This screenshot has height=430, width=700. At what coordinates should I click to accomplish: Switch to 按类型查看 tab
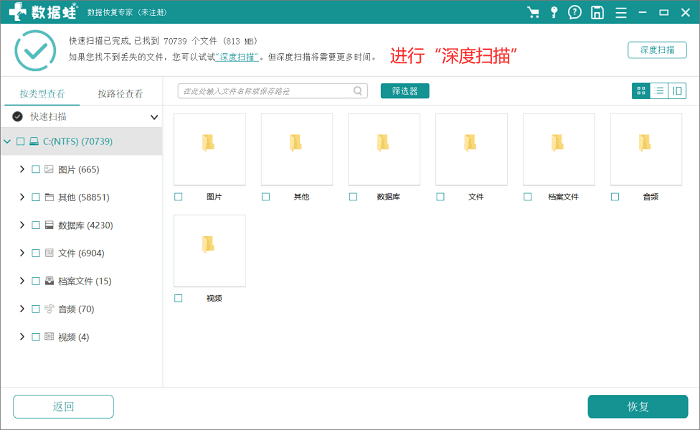pyautogui.click(x=42, y=93)
